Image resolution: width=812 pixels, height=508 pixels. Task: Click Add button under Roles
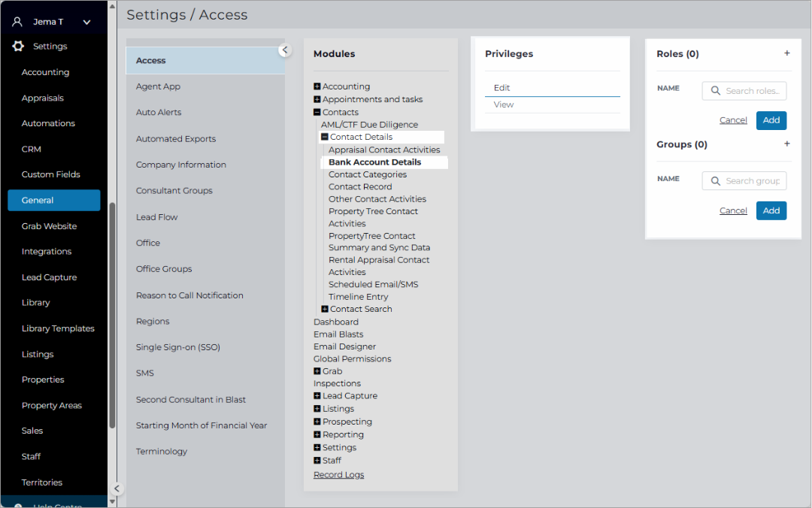point(771,120)
